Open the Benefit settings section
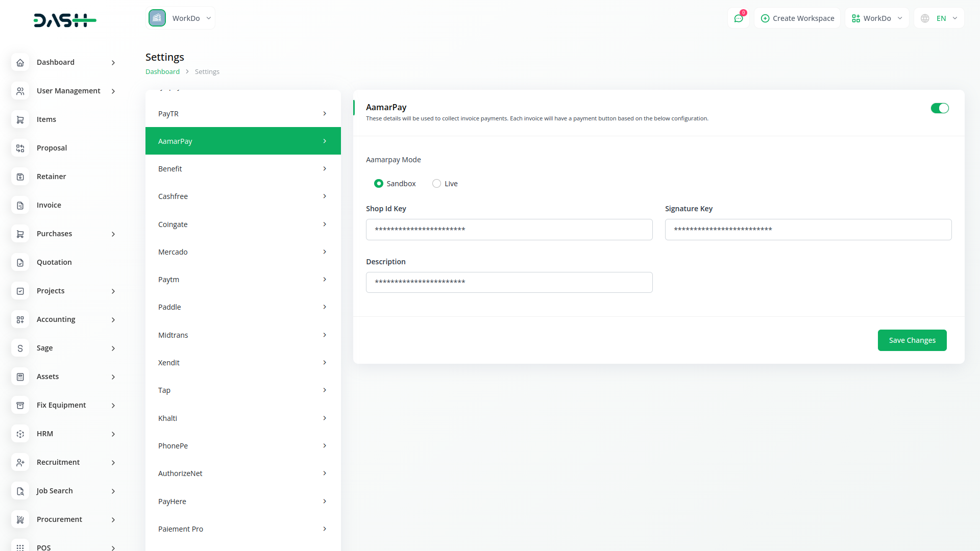980x551 pixels. [x=243, y=169]
